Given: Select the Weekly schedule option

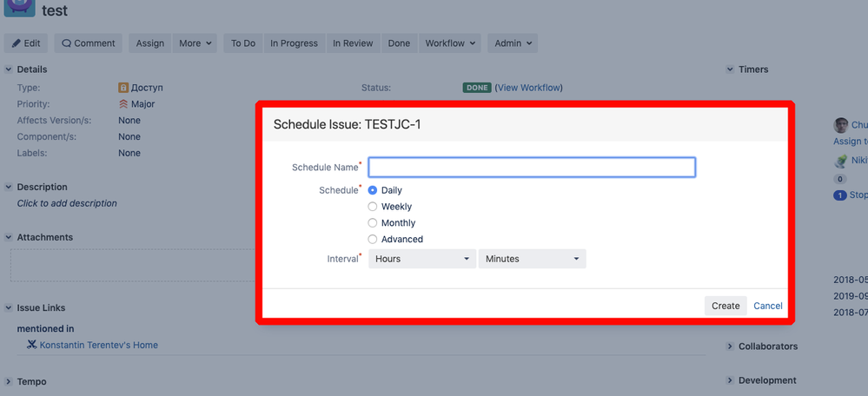Looking at the screenshot, I should (x=373, y=207).
